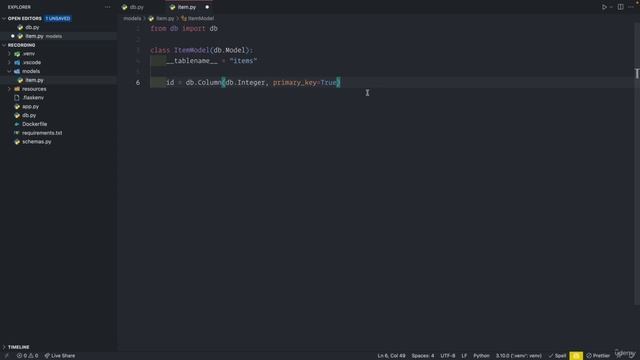
Task: Open db.py in the file tree
Action: pyautogui.click(x=29, y=116)
